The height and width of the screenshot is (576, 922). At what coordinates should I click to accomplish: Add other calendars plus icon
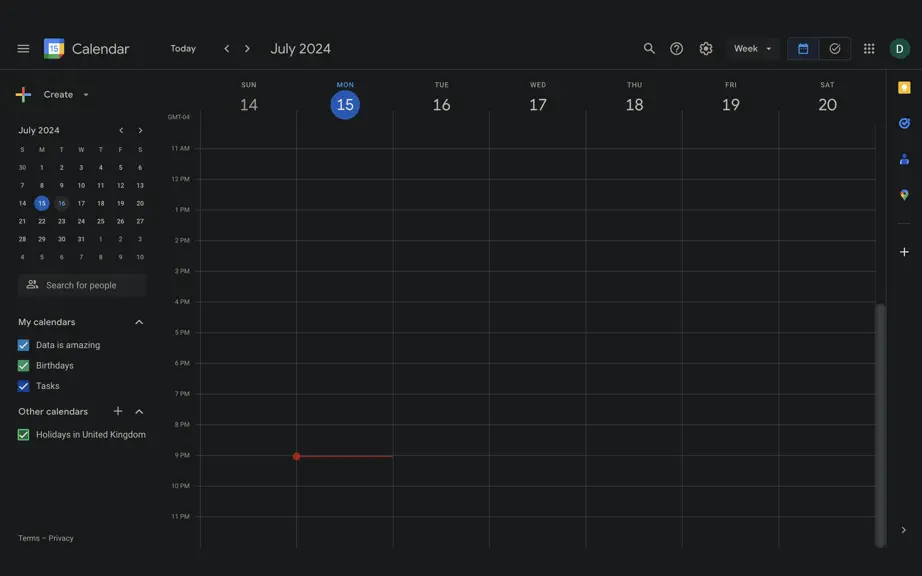point(118,411)
